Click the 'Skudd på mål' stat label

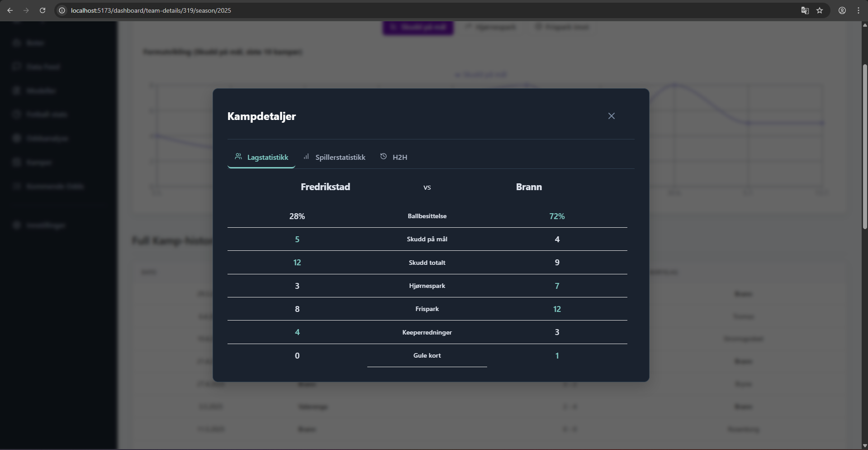tap(427, 239)
